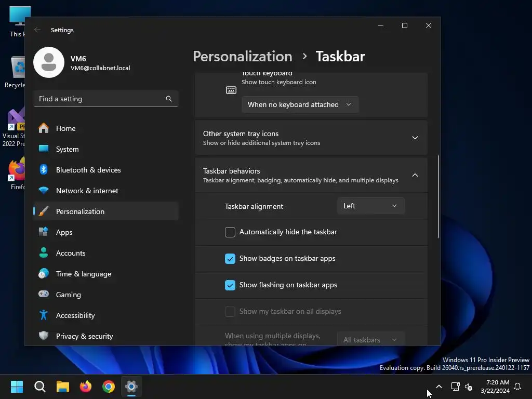Viewport: 532px width, 399px height.
Task: Expand Other system tray icons section
Action: pyautogui.click(x=311, y=138)
